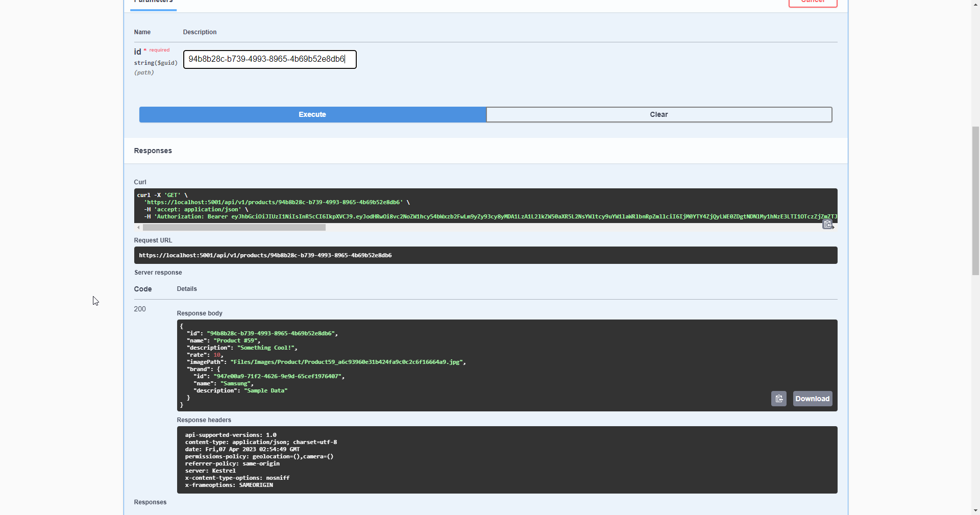Click the permissions-policy header line
Screen dimensions: 980x515
259,456
